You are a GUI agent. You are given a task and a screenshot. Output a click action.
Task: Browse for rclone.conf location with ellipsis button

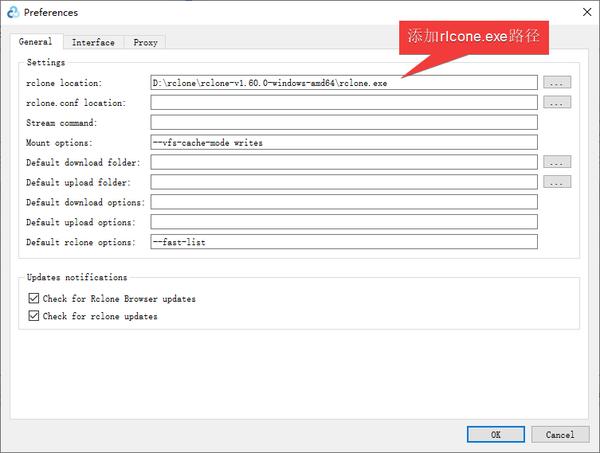tap(557, 102)
